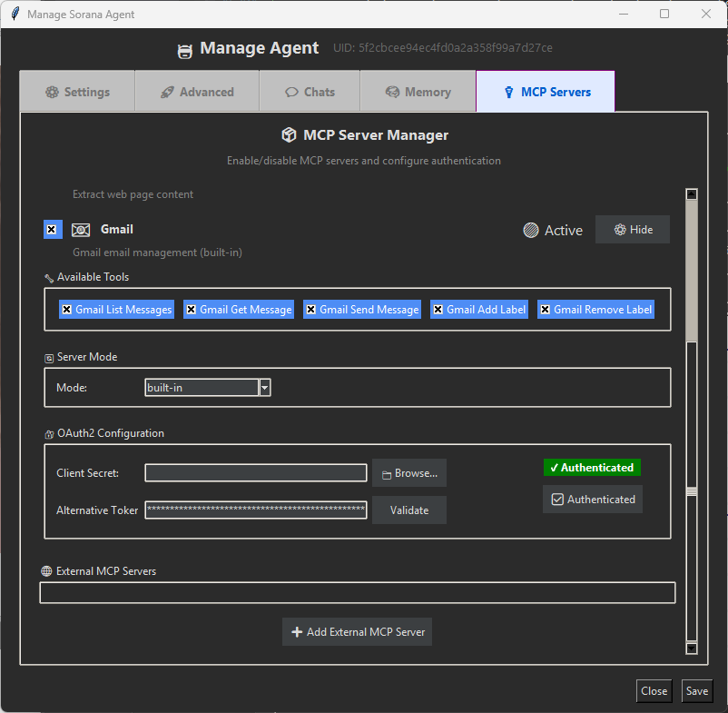Screen dimensions: 728x713
Task: Click the Gmail server icon
Action: 79,229
